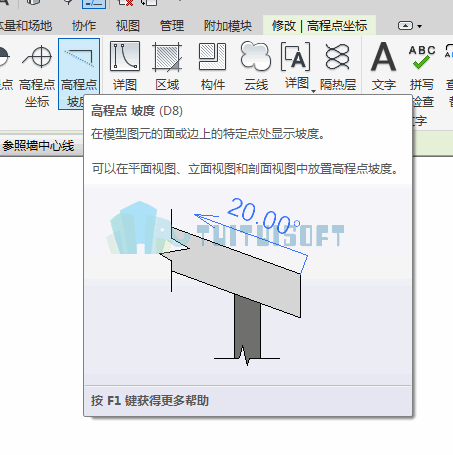Select the 隔热层 insulation tool
This screenshot has width=453, height=455.
(x=338, y=66)
